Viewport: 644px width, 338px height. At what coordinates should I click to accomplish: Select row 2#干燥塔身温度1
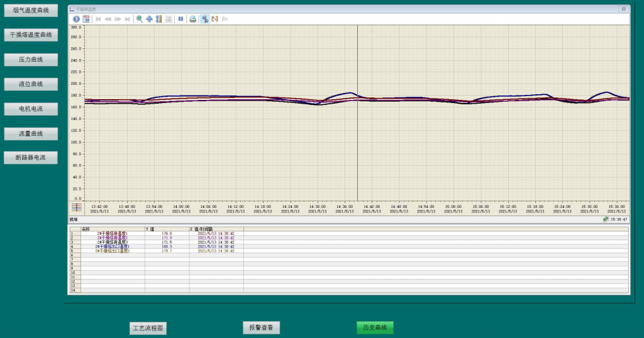pos(113,234)
